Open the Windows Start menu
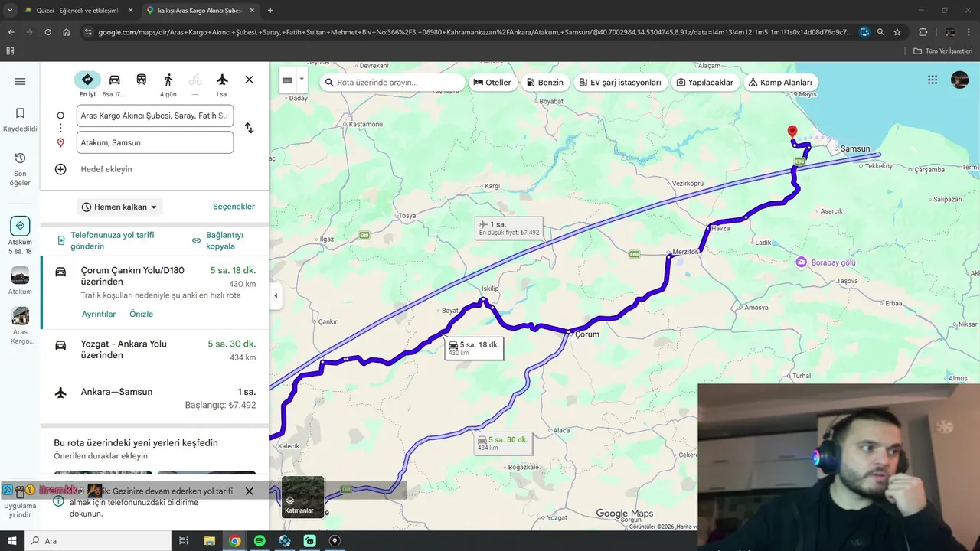This screenshot has width=980, height=551. pos(11,541)
